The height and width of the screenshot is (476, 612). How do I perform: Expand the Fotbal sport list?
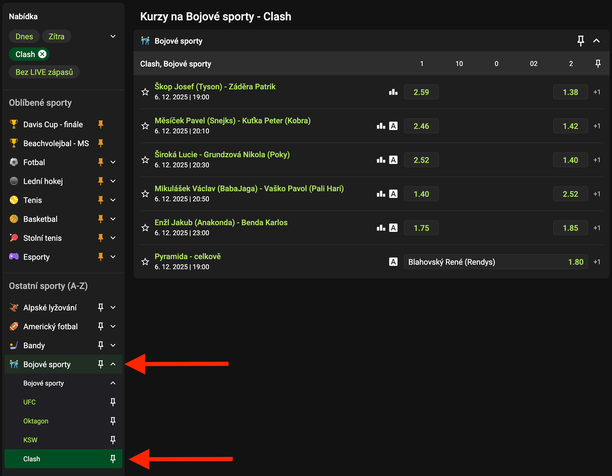[x=113, y=162]
